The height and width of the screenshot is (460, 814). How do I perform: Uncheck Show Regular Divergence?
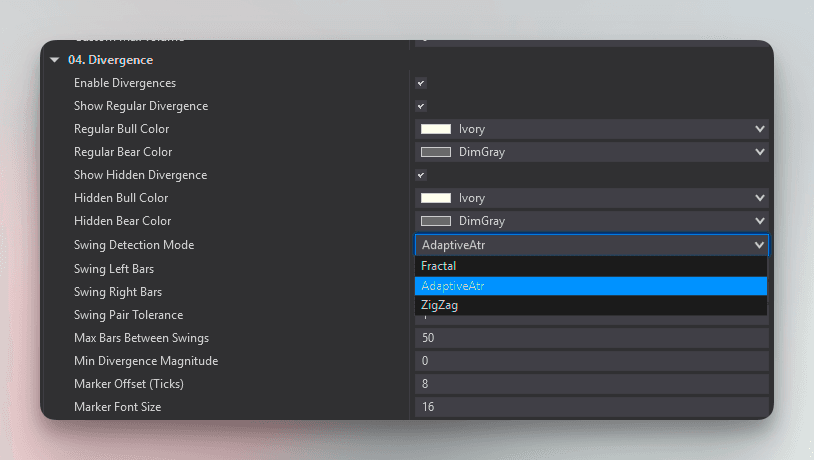[x=421, y=106]
